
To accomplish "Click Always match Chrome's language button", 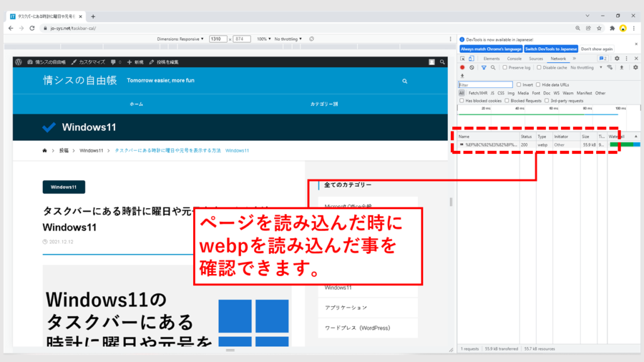I will click(491, 49).
